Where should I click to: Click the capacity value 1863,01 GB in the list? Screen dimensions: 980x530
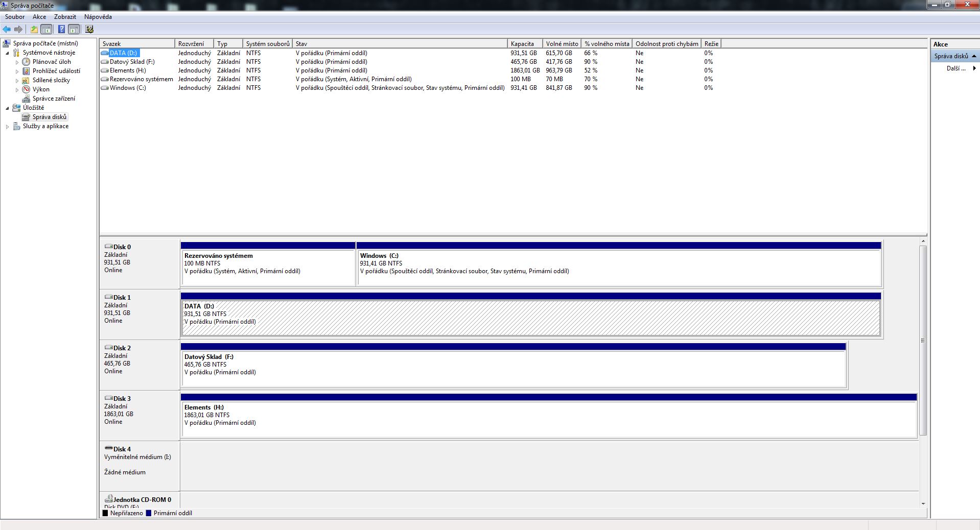[x=525, y=70]
